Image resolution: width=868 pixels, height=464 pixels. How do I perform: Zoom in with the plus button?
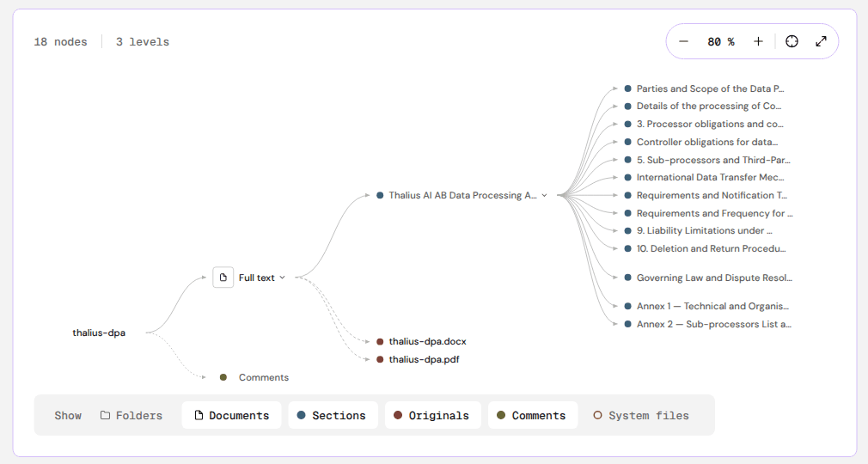pyautogui.click(x=758, y=41)
